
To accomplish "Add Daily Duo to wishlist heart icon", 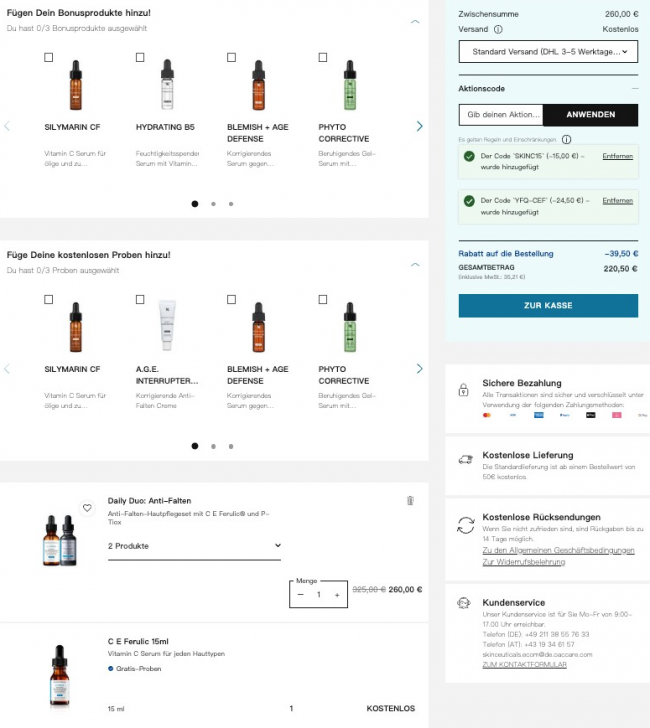I will coord(87,508).
